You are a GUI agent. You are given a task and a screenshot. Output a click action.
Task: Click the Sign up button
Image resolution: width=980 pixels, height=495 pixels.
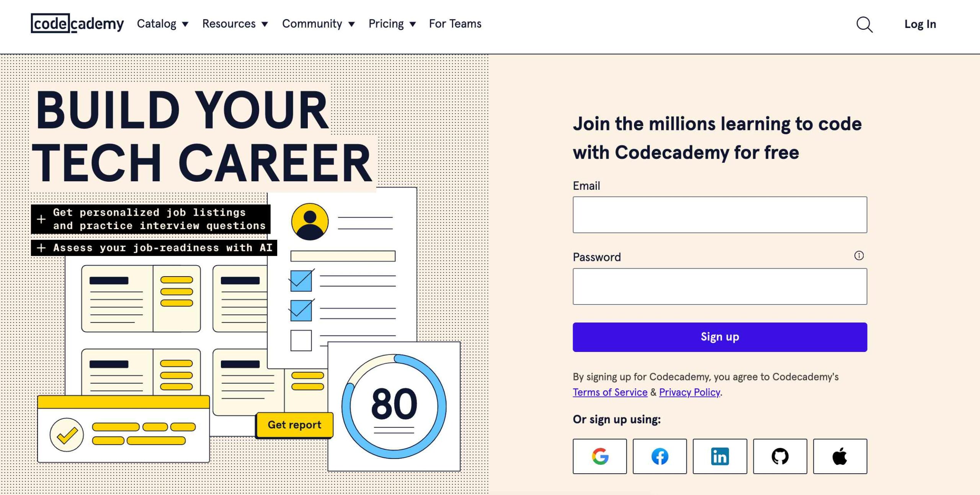720,337
